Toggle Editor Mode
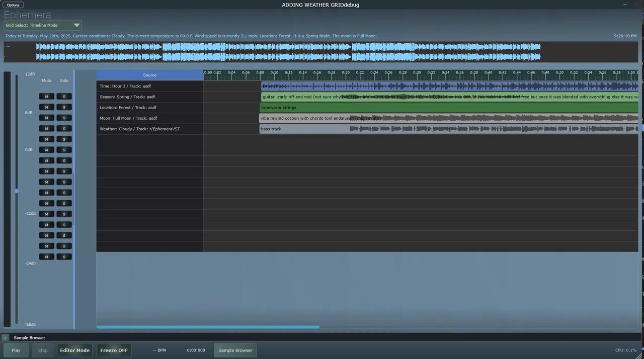Viewport: 644px width, 359px height. tap(74, 350)
